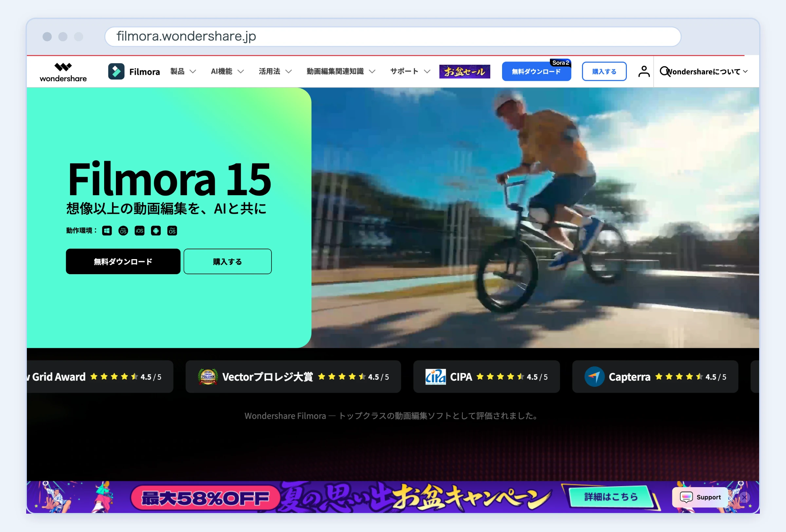Click the 購入する button in header
The image size is (786, 532).
tap(604, 71)
